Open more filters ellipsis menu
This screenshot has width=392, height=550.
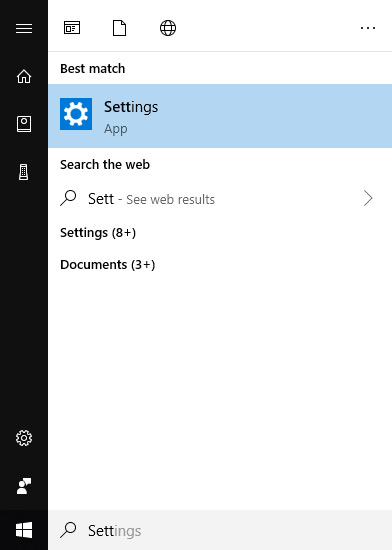[368, 28]
